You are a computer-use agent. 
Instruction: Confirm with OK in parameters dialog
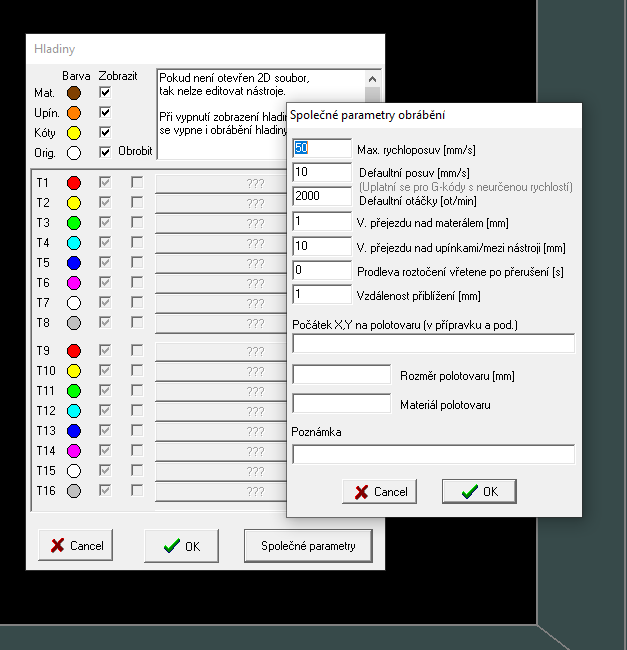[x=478, y=492]
